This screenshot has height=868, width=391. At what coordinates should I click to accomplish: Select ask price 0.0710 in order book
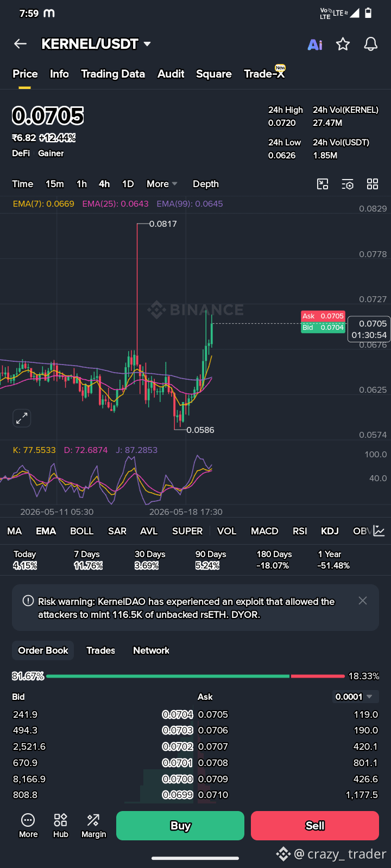[213, 795]
